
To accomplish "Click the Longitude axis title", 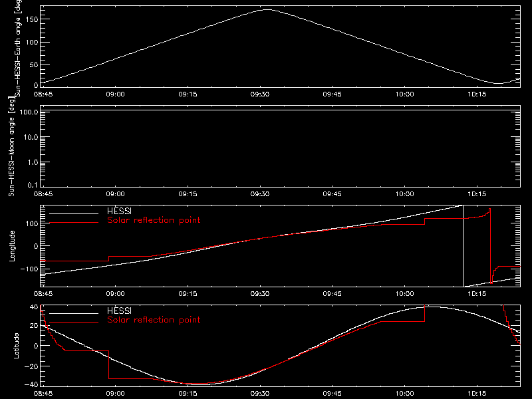I will click(12, 246).
